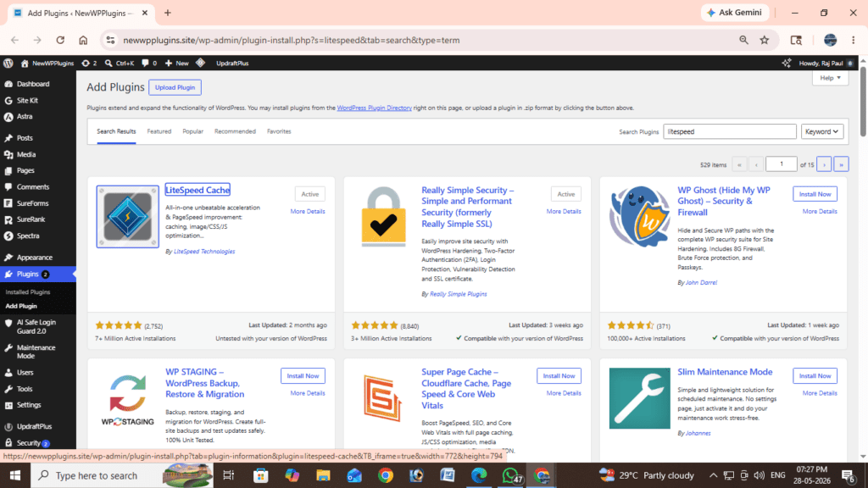868x488 pixels.
Task: Click the LiteSpeed Technologies author link
Action: [204, 251]
